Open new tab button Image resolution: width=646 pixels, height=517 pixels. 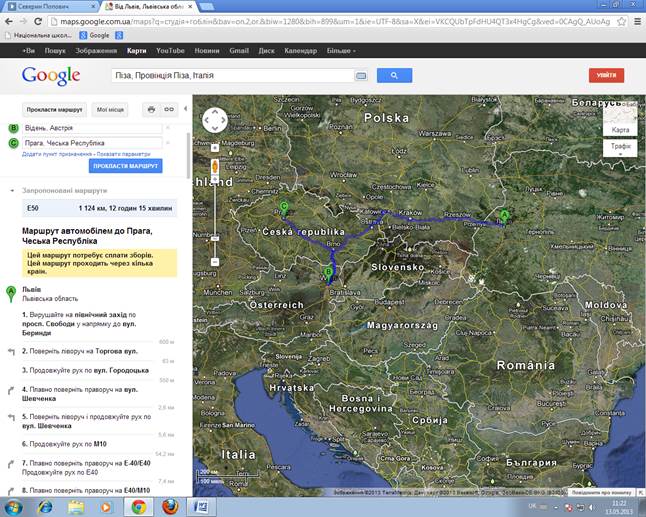(206, 6)
